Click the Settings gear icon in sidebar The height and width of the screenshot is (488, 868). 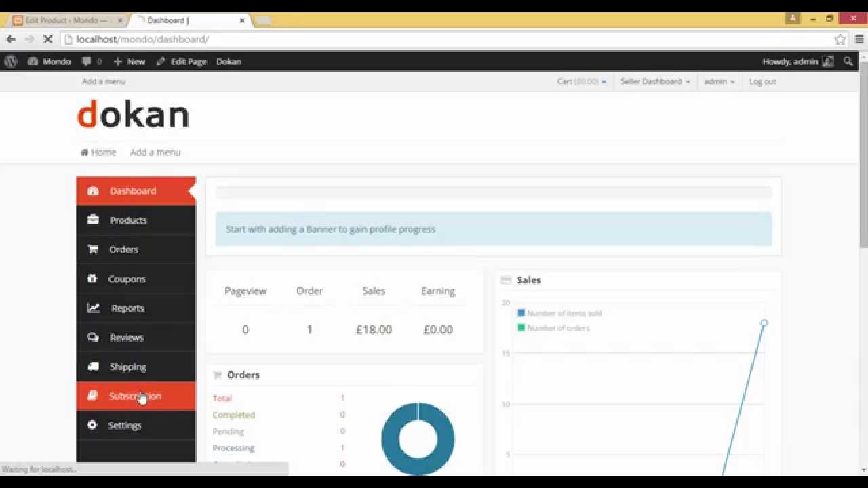click(93, 425)
